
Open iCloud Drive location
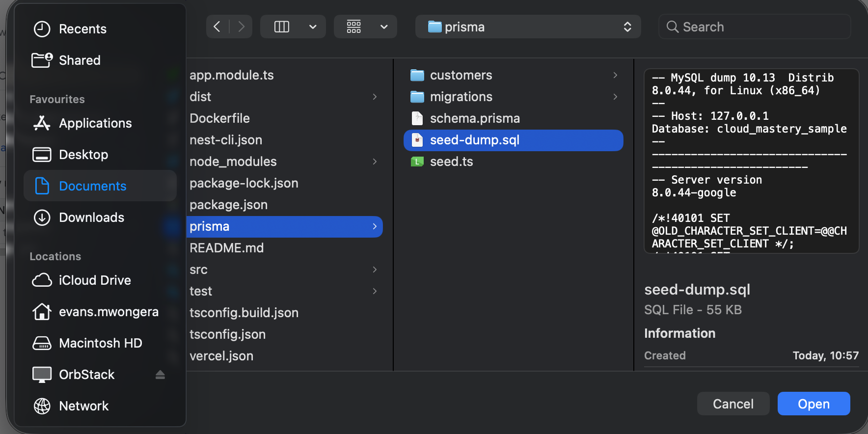pyautogui.click(x=95, y=280)
